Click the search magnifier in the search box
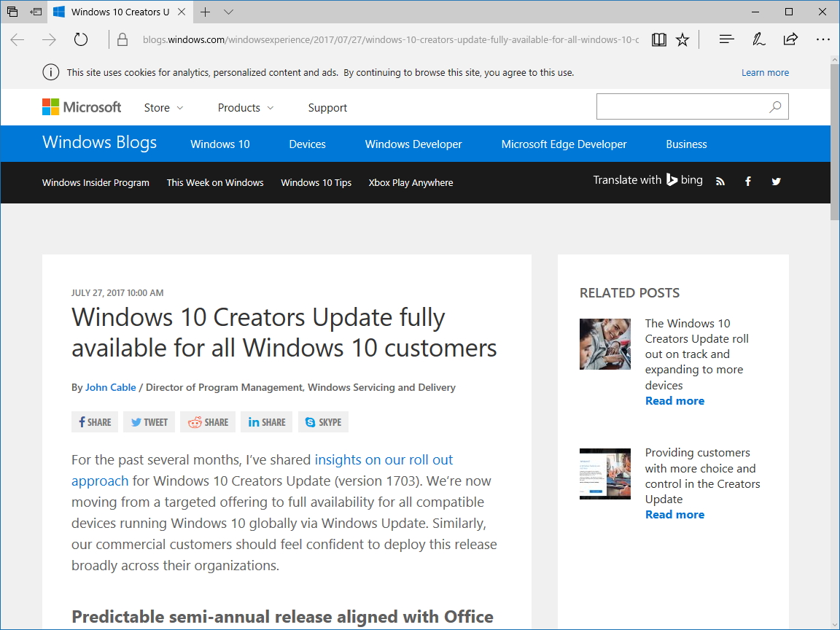840x630 pixels. (774, 106)
